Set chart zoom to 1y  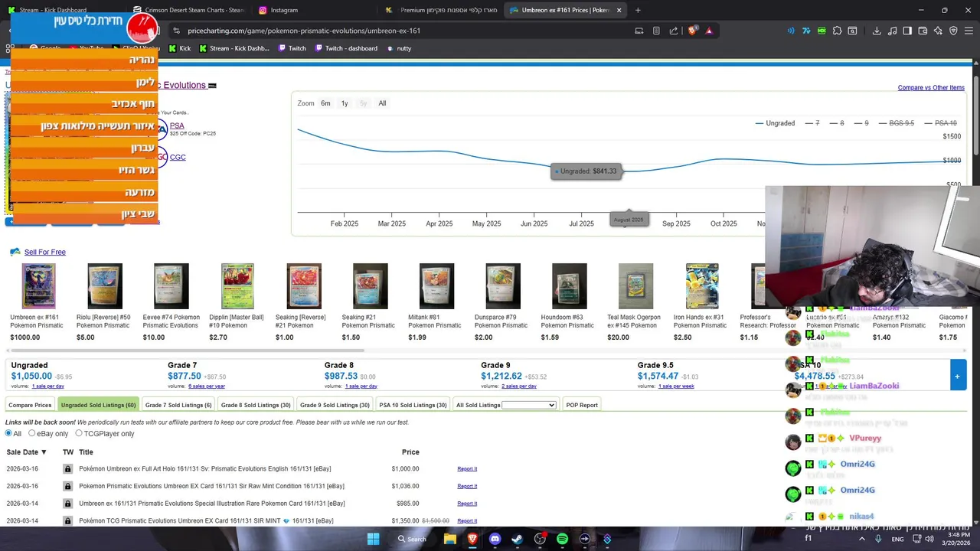point(345,103)
